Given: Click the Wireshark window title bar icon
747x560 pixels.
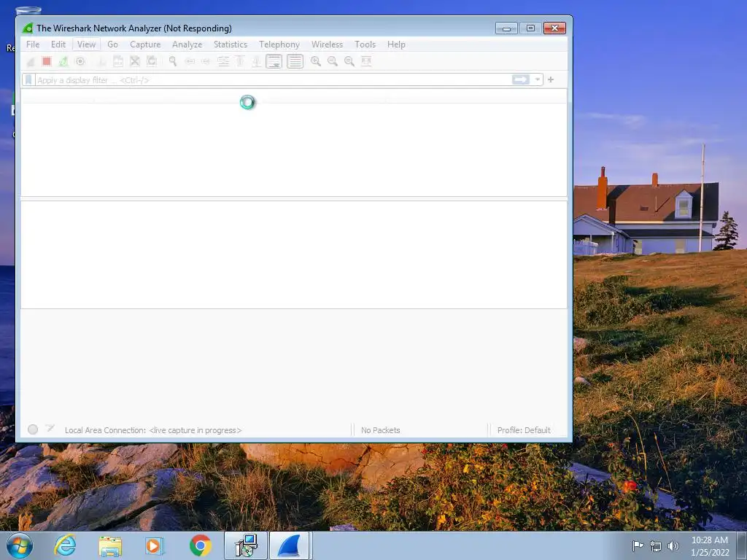Looking at the screenshot, I should (x=28, y=28).
